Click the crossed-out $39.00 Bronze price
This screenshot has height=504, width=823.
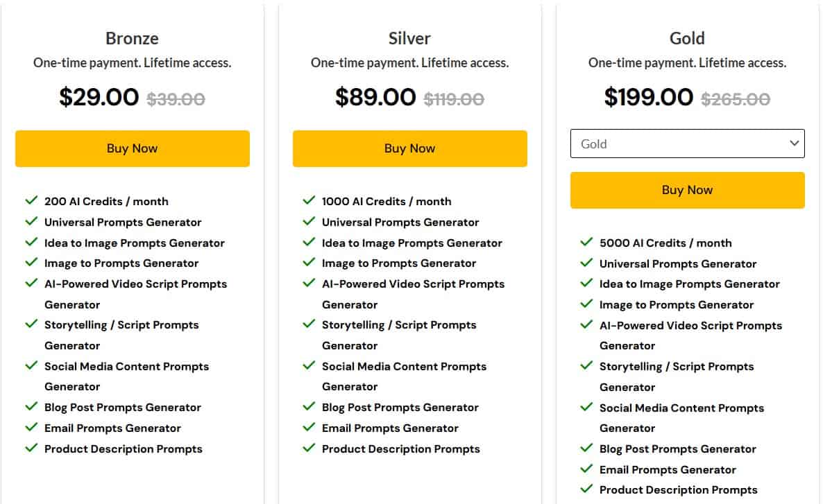pyautogui.click(x=176, y=98)
